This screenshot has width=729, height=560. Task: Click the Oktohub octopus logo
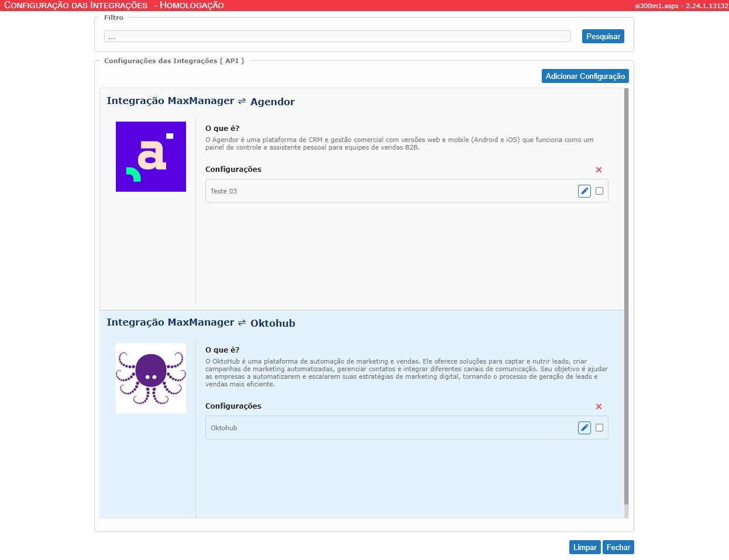151,378
